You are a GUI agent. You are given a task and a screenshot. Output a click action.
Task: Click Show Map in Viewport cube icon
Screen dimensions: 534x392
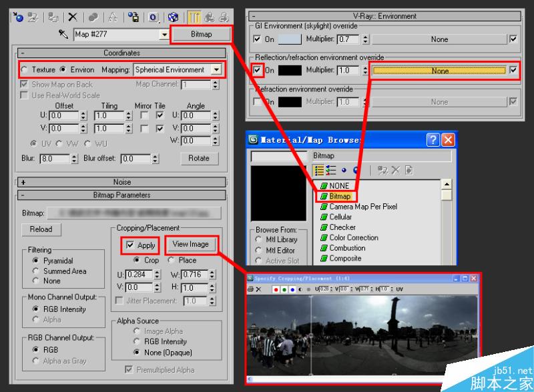[173, 17]
